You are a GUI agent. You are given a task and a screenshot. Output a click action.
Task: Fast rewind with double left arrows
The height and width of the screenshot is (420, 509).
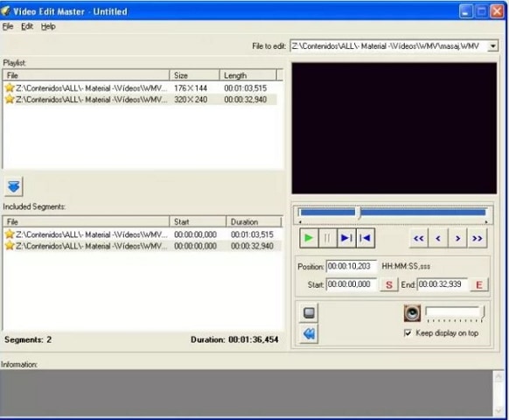pos(419,238)
